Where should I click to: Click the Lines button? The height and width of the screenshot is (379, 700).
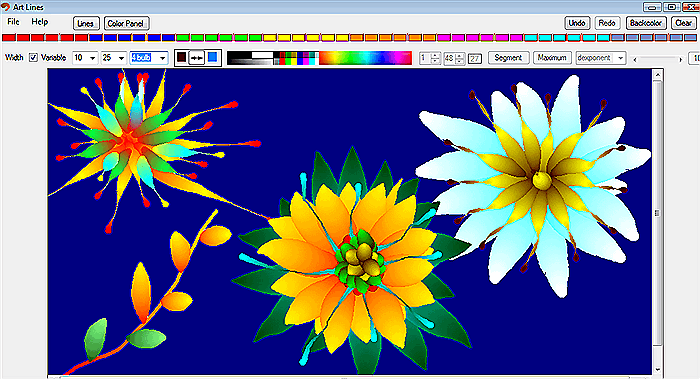click(x=86, y=24)
